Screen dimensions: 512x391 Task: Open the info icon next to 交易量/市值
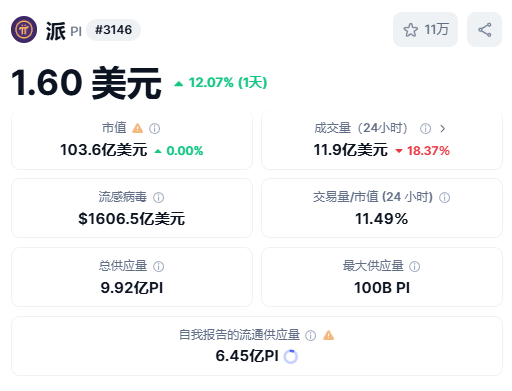tap(444, 197)
